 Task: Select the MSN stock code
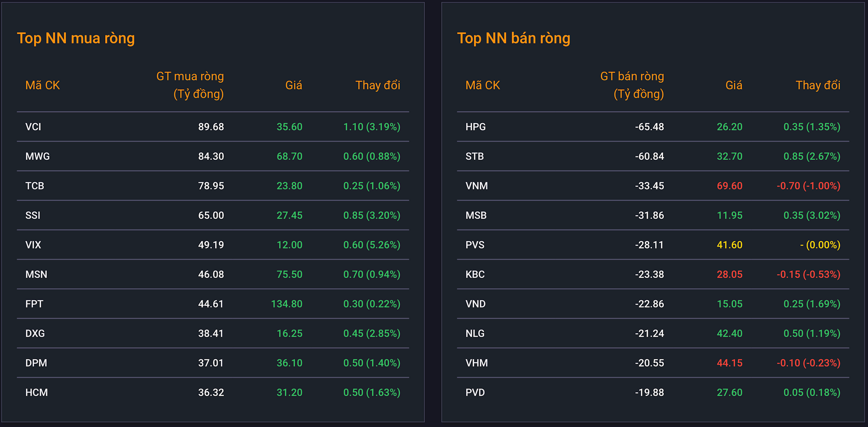pos(36,275)
